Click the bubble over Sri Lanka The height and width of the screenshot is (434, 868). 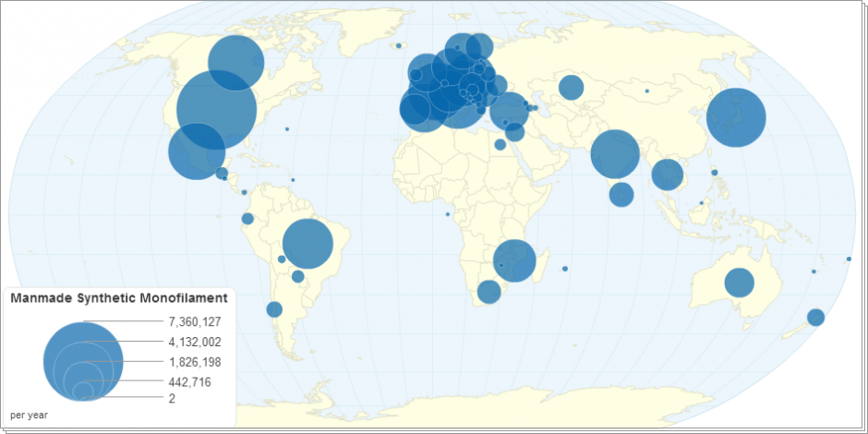tap(621, 195)
